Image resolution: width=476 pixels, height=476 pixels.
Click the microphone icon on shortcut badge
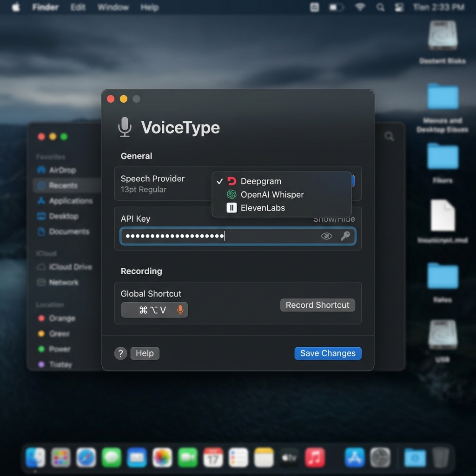180,310
